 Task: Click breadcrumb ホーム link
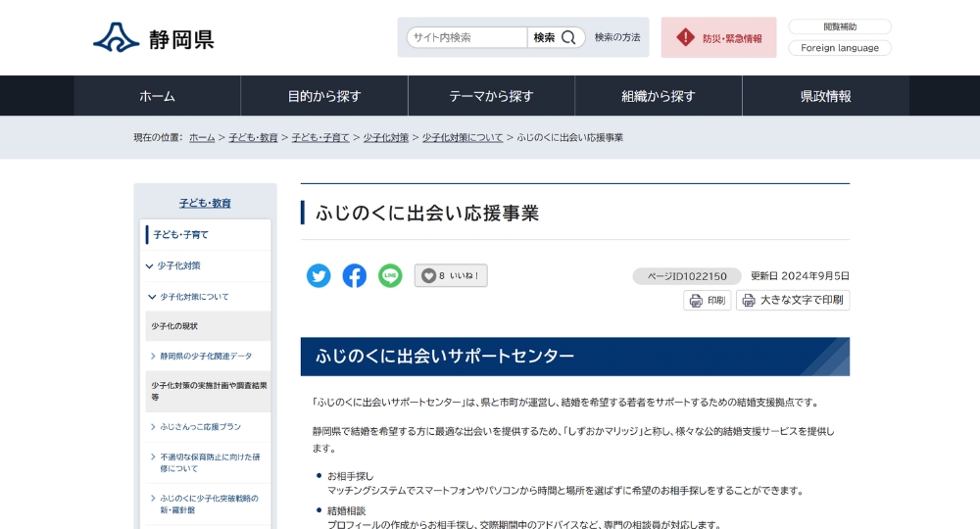pos(202,137)
